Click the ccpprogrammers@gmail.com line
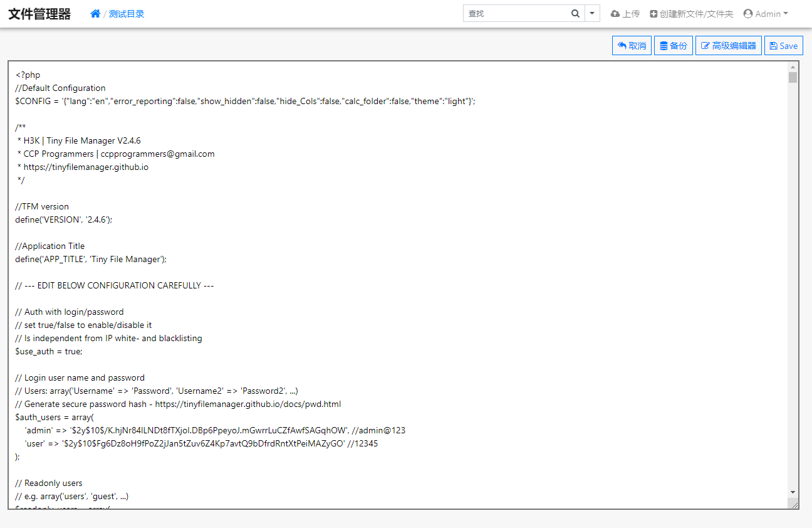The image size is (812, 528). coord(117,154)
